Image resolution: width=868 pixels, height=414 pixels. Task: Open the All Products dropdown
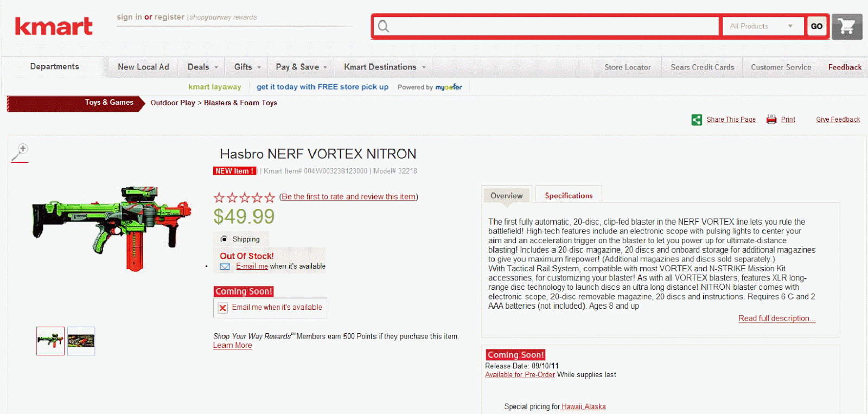pos(763,26)
